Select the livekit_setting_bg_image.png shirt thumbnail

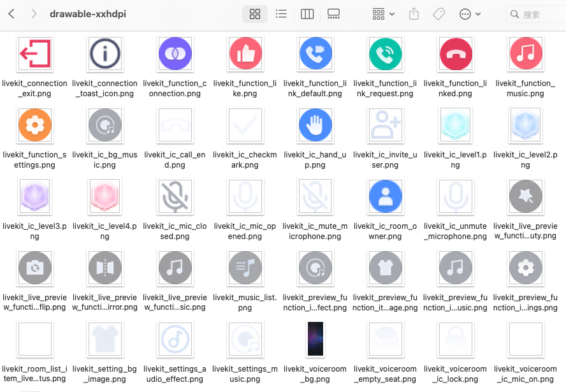tap(105, 339)
